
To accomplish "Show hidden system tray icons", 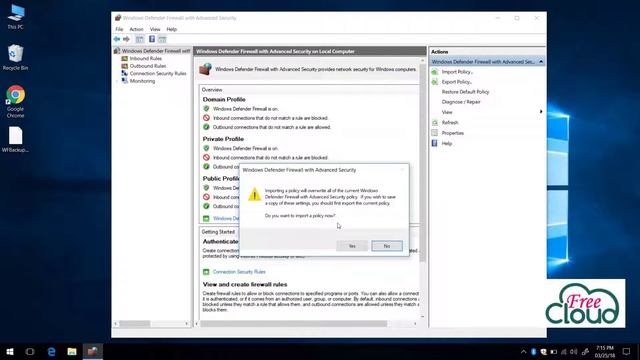I will click(523, 351).
